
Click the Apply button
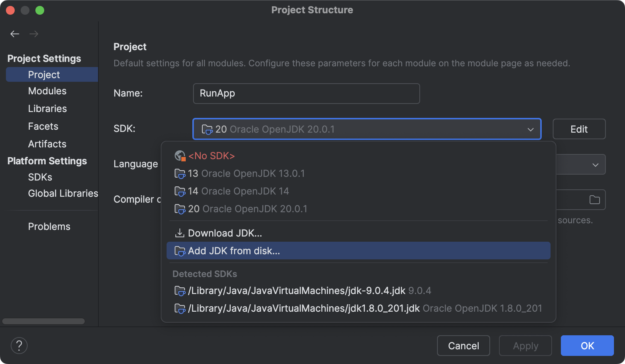(x=525, y=346)
